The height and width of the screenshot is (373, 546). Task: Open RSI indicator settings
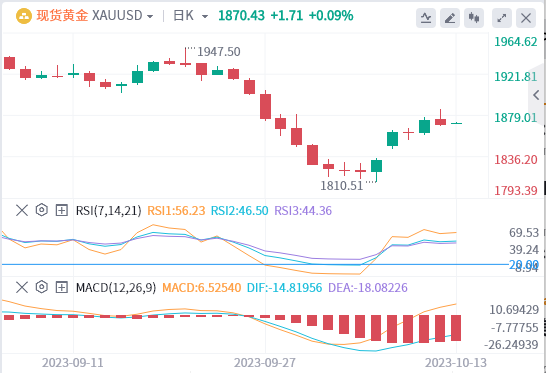coord(42,210)
